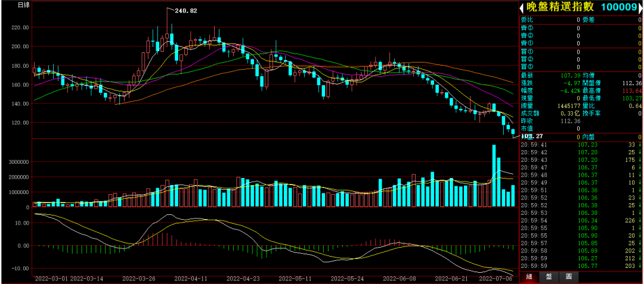Image resolution: width=644 pixels, height=284 pixels.
Task: Click the 買① order row label
Action: (527, 52)
